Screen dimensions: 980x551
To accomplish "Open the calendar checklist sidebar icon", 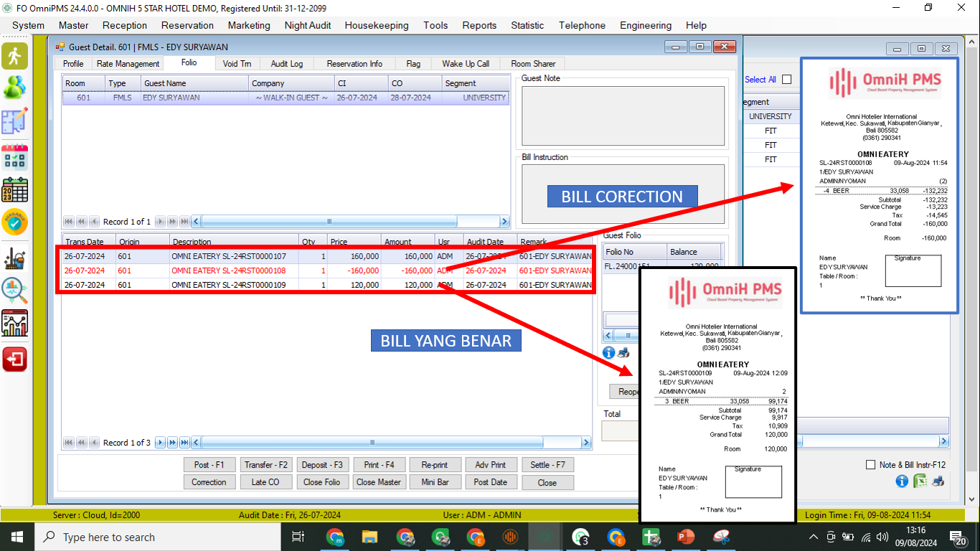I will 14,156.
